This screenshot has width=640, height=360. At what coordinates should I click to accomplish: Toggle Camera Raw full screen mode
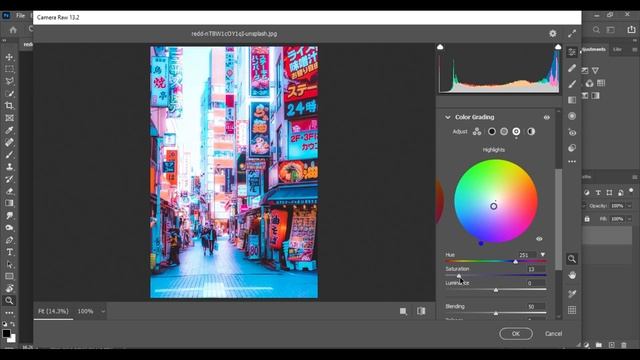click(572, 33)
